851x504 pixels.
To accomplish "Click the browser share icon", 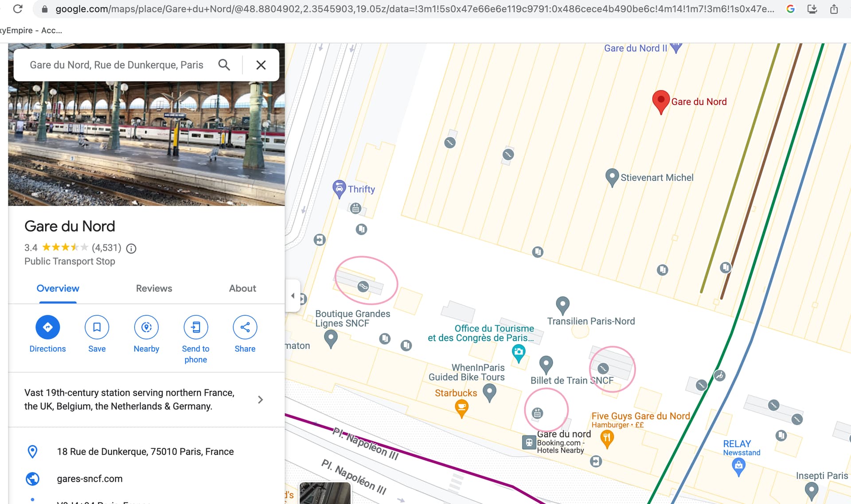I will coord(834,9).
